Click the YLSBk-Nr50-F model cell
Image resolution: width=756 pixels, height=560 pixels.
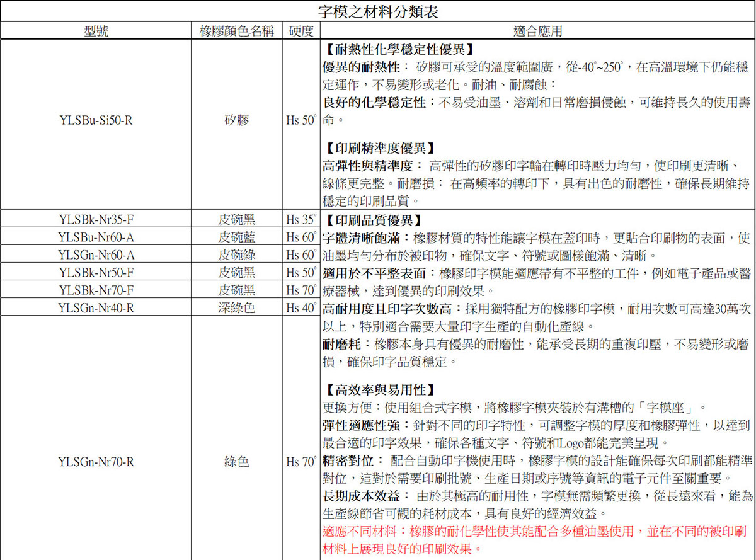(96, 273)
